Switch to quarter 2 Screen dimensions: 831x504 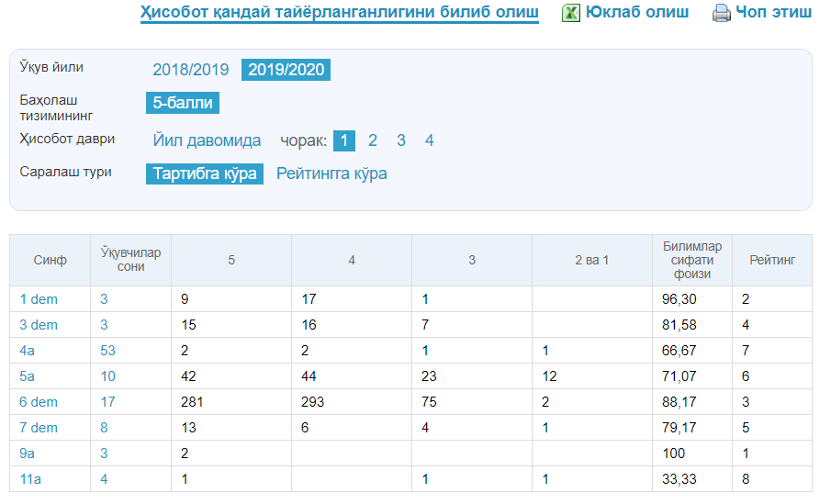point(373,140)
